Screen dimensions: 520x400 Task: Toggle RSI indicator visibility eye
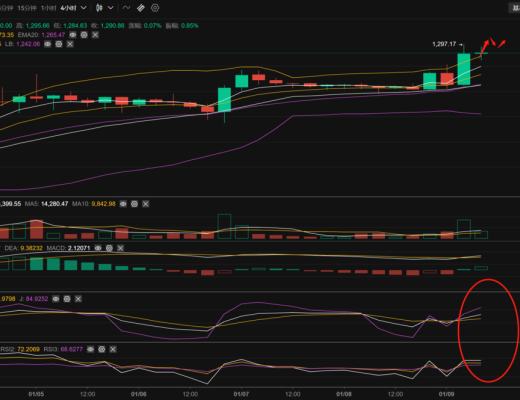coord(90,349)
